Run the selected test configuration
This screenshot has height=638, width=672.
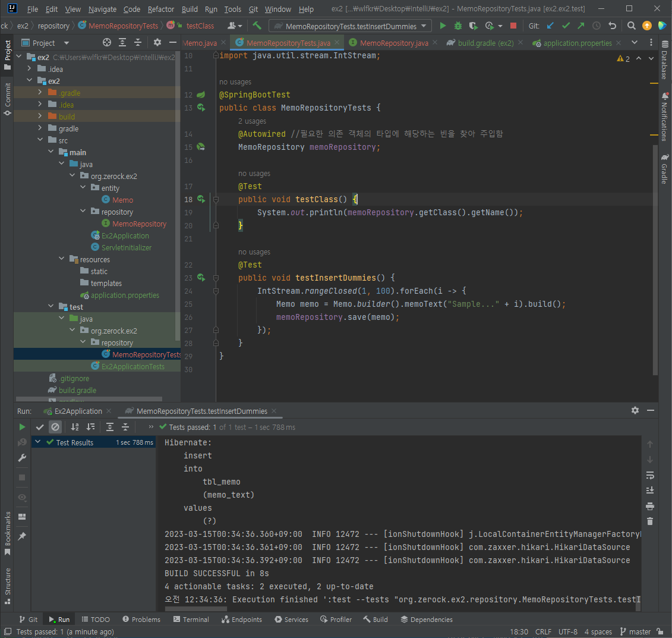[x=443, y=26]
